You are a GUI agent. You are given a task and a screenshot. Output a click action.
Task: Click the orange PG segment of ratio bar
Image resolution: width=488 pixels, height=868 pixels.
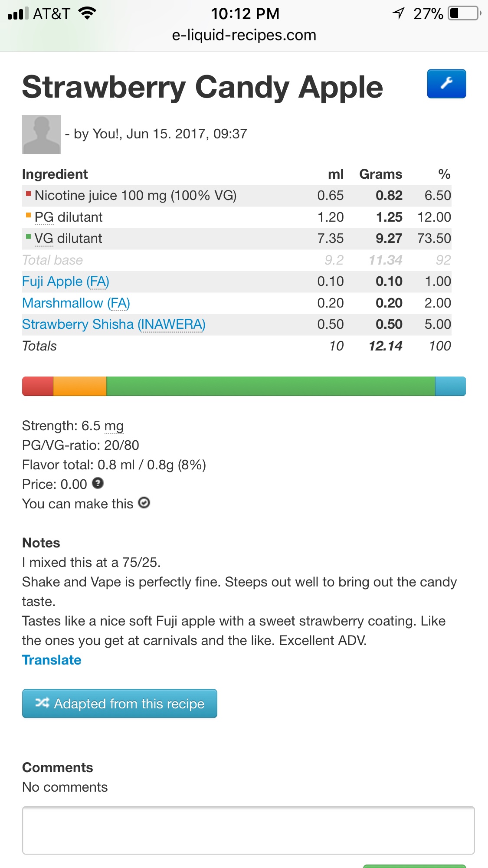(x=80, y=386)
